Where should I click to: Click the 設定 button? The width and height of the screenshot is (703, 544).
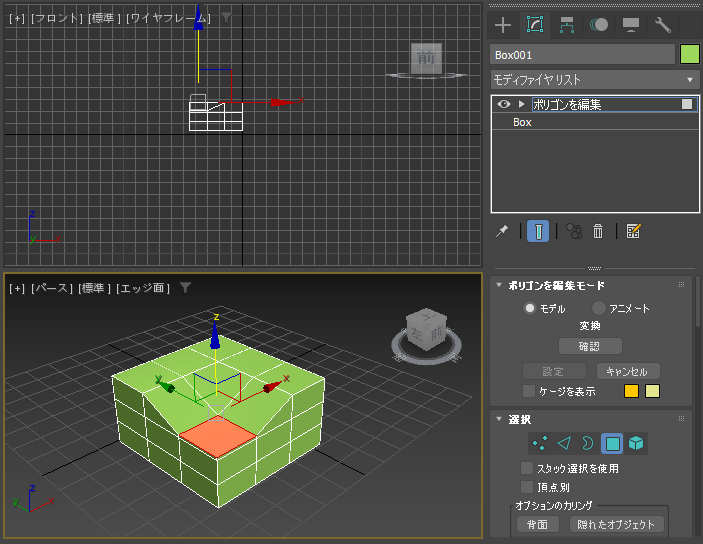tap(554, 371)
